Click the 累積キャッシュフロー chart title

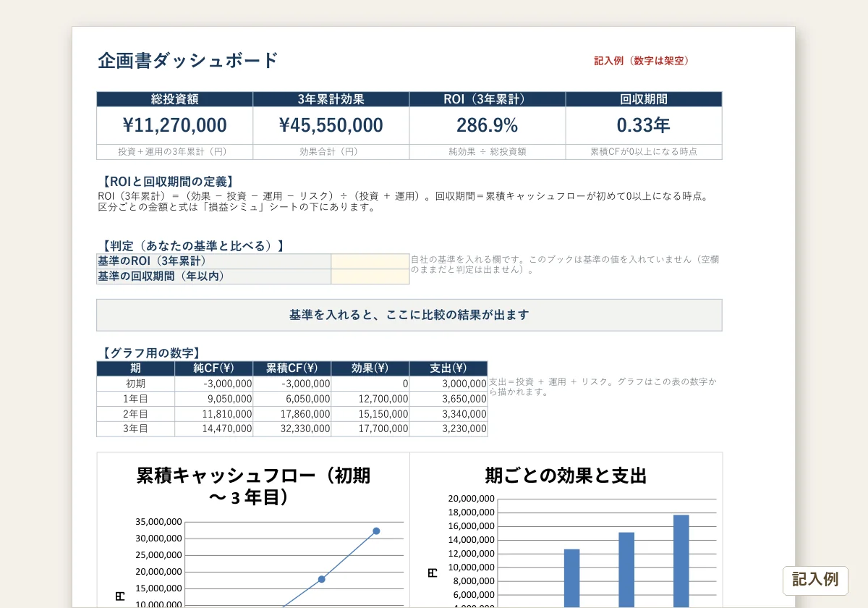pos(253,486)
